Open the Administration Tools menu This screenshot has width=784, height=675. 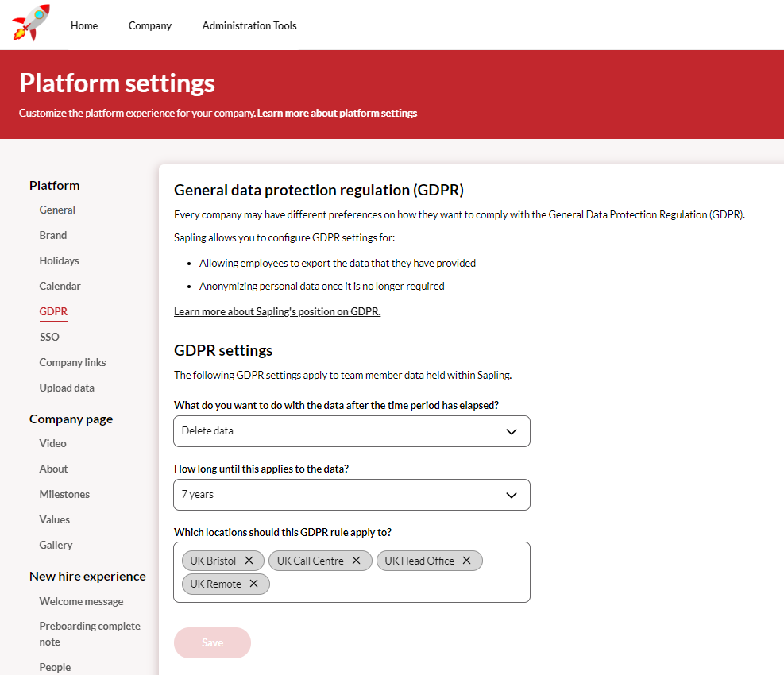tap(249, 25)
